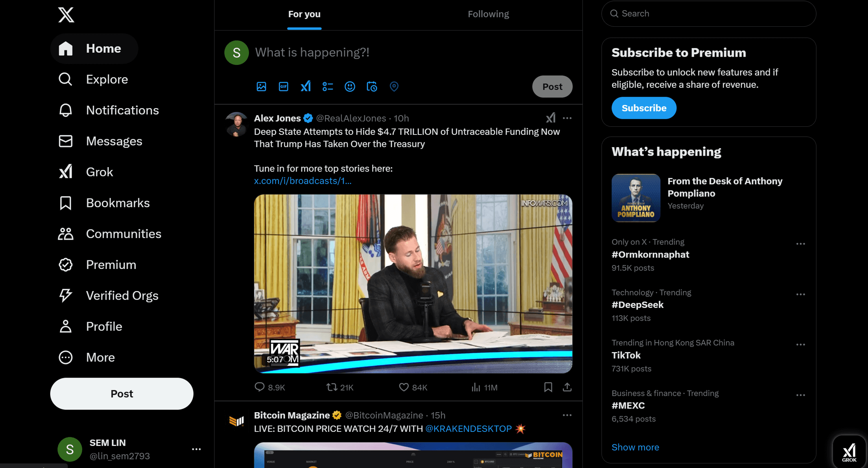Open the floating Grok button
Viewport: 868px width, 468px height.
849,451
